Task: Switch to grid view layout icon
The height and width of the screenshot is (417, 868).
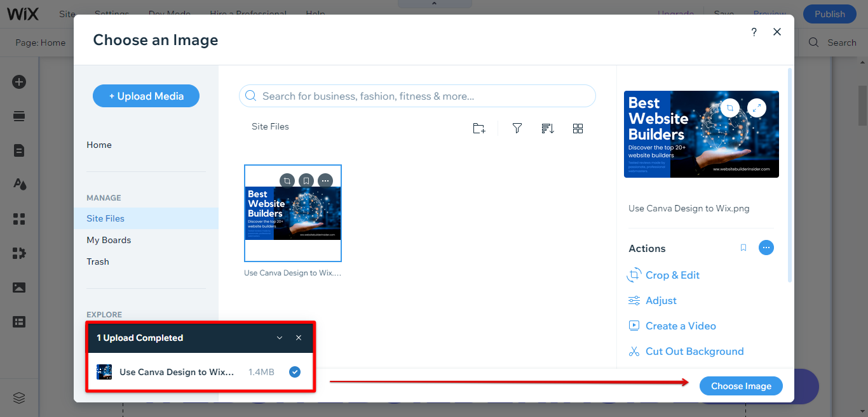Action: point(578,129)
